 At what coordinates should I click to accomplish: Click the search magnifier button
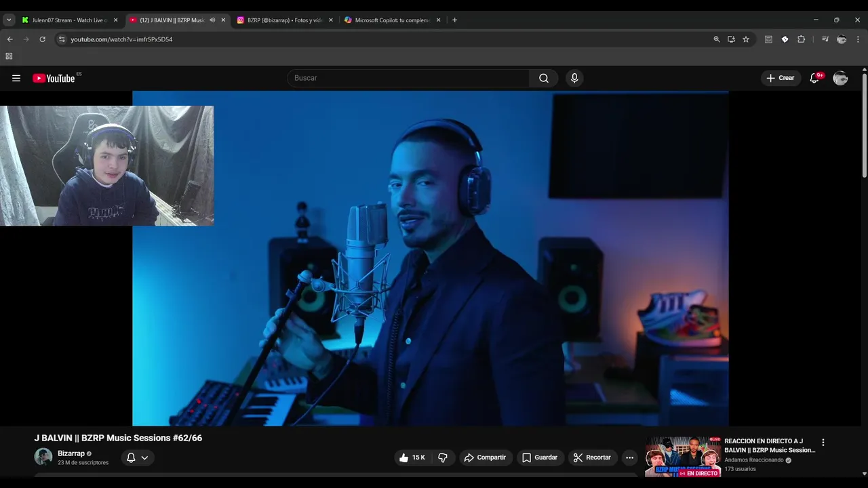[x=544, y=78]
